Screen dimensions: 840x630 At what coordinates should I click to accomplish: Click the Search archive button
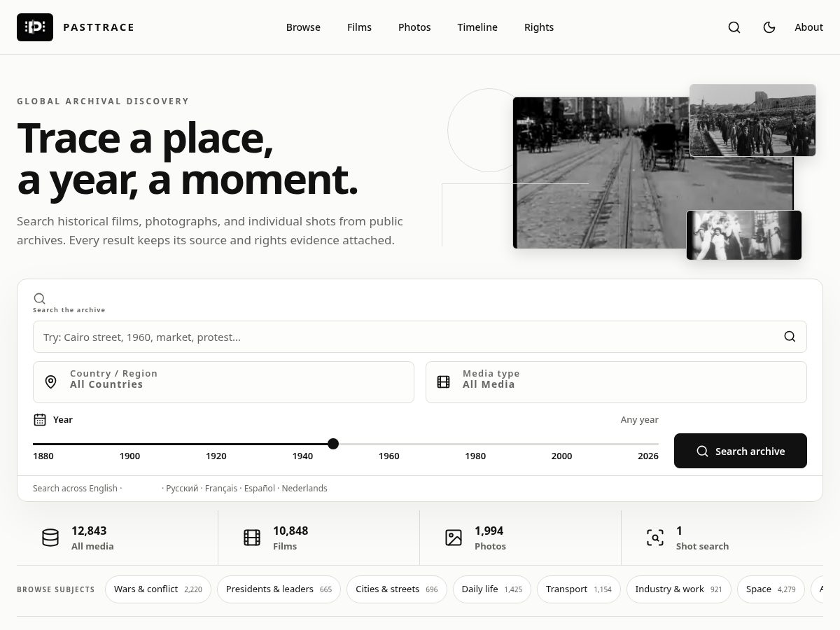pos(741,451)
